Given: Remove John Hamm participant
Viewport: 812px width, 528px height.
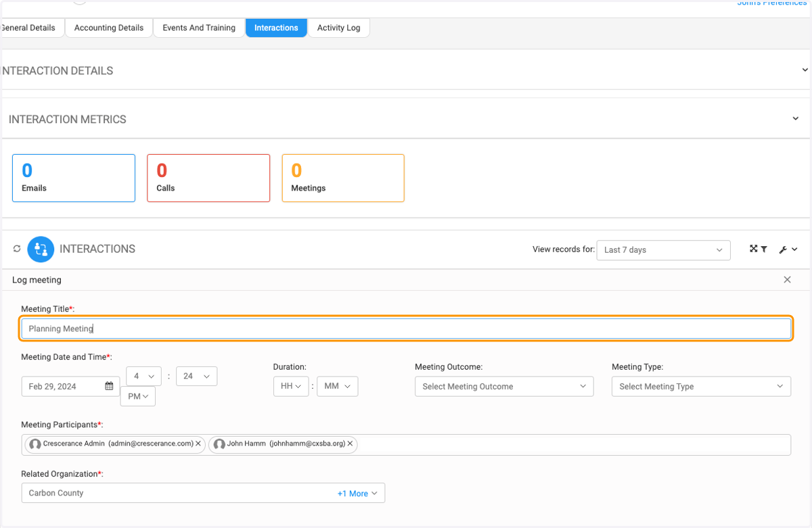Looking at the screenshot, I should click(350, 444).
